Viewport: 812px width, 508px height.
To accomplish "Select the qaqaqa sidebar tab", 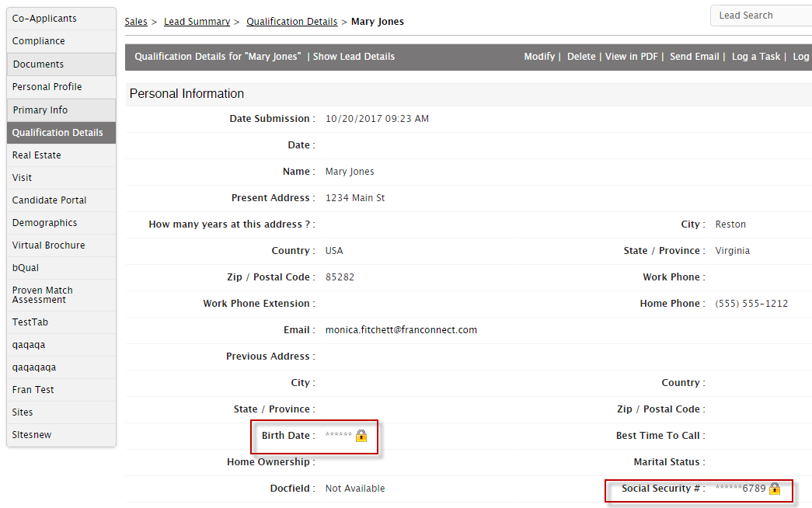I will (x=61, y=345).
